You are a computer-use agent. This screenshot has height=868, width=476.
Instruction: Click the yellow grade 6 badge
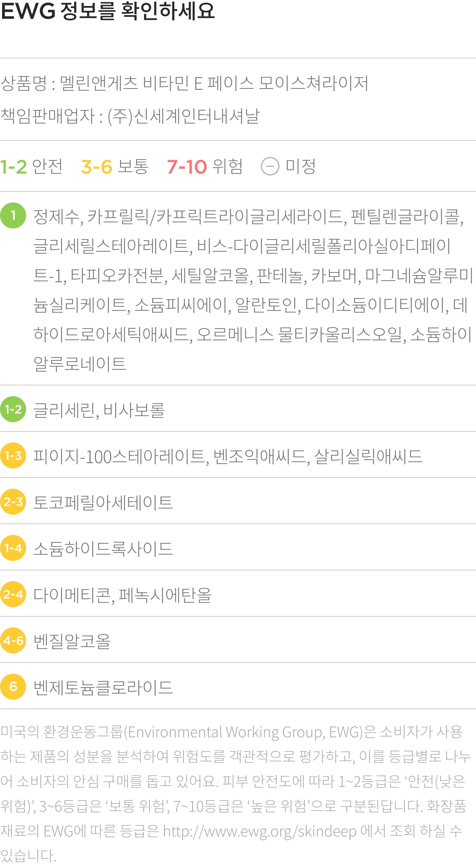tap(13, 686)
